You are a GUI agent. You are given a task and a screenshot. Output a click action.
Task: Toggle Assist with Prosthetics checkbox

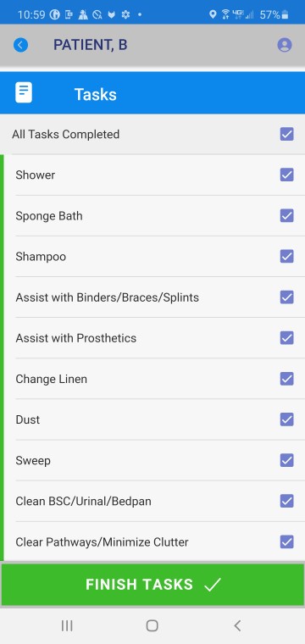[287, 338]
